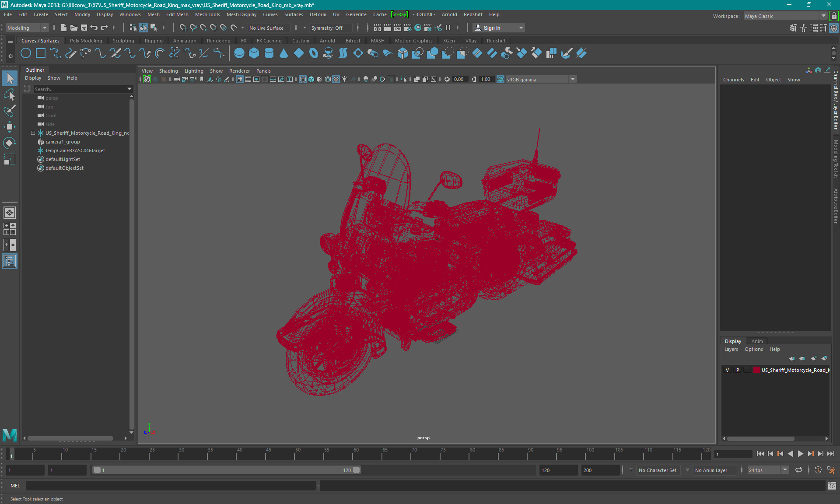The width and height of the screenshot is (840, 504).
Task: Create a NURBS torus from shelf
Action: 314,53
